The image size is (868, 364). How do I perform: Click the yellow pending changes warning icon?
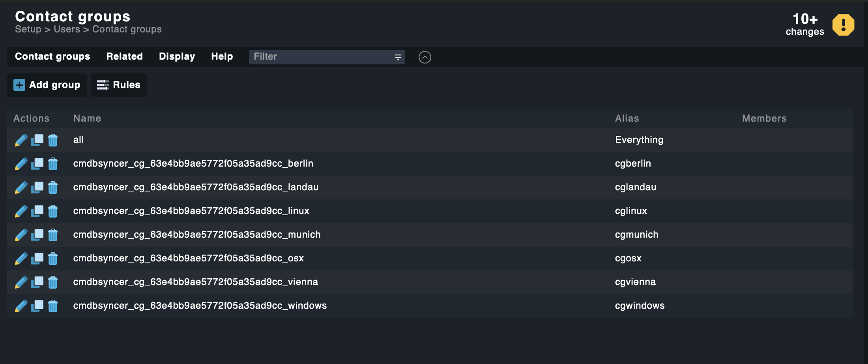pos(843,25)
